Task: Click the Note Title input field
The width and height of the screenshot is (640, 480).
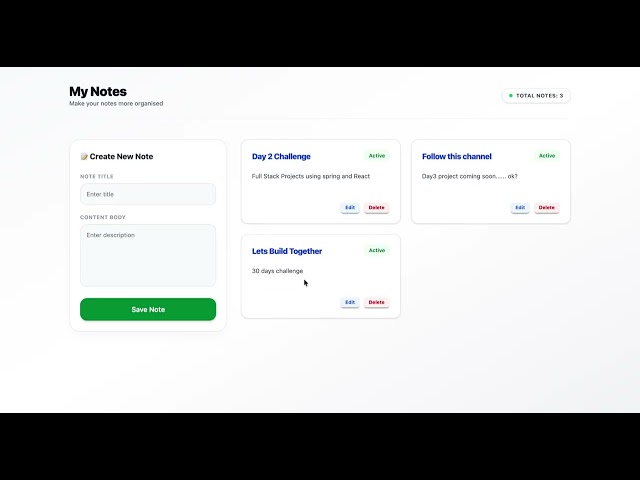Action: 148,194
